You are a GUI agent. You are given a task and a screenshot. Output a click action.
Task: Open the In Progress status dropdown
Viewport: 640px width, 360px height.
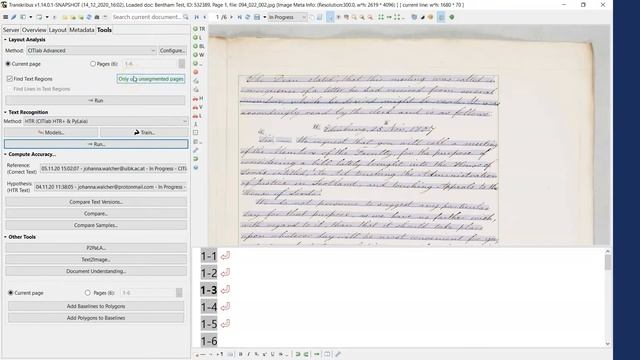[287, 17]
